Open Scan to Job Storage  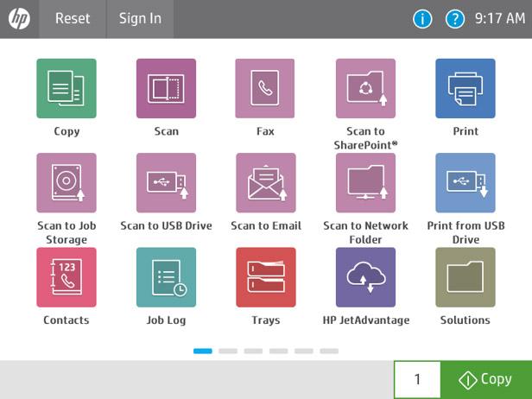(x=66, y=183)
